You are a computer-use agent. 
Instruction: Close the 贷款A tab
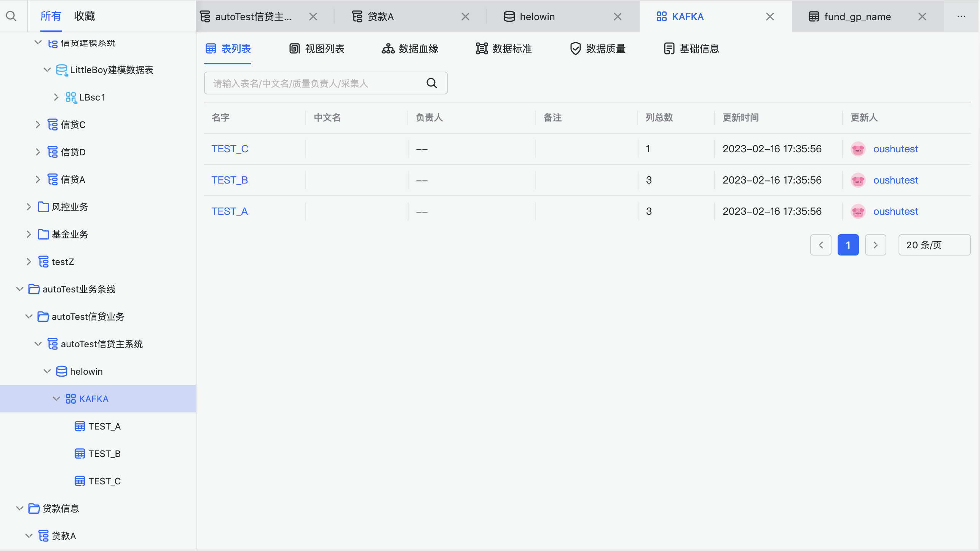tap(465, 17)
